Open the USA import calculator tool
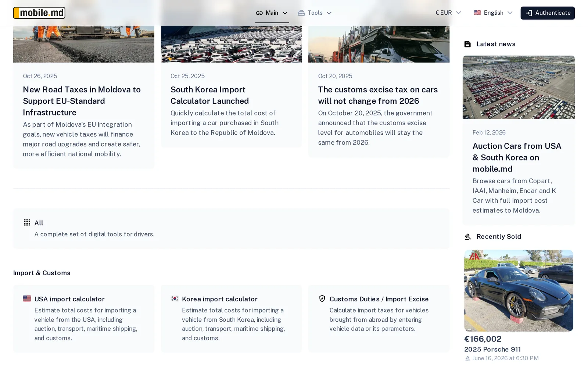The image size is (588, 368). click(x=84, y=319)
